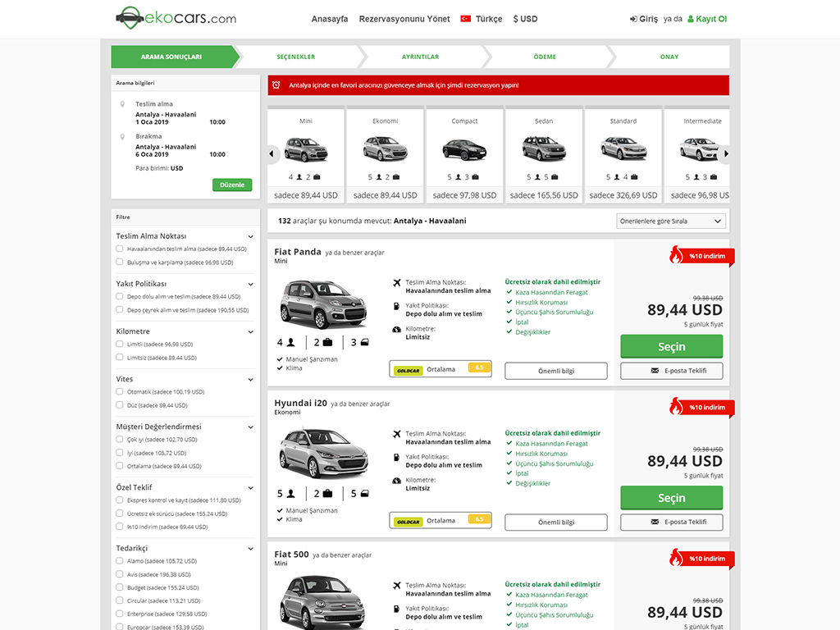Image resolution: width=840 pixels, height=630 pixels.
Task: Select the 'SEÇENEKLER' step tab
Action: click(296, 57)
